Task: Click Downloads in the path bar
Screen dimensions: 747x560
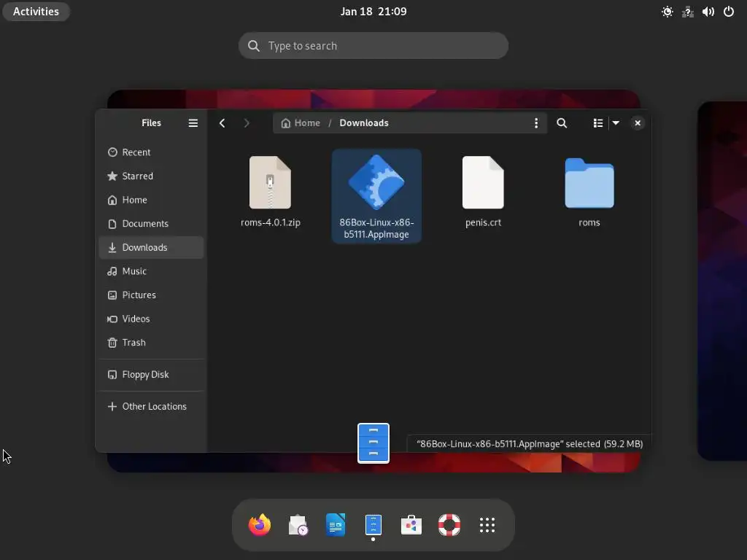Action: 364,122
